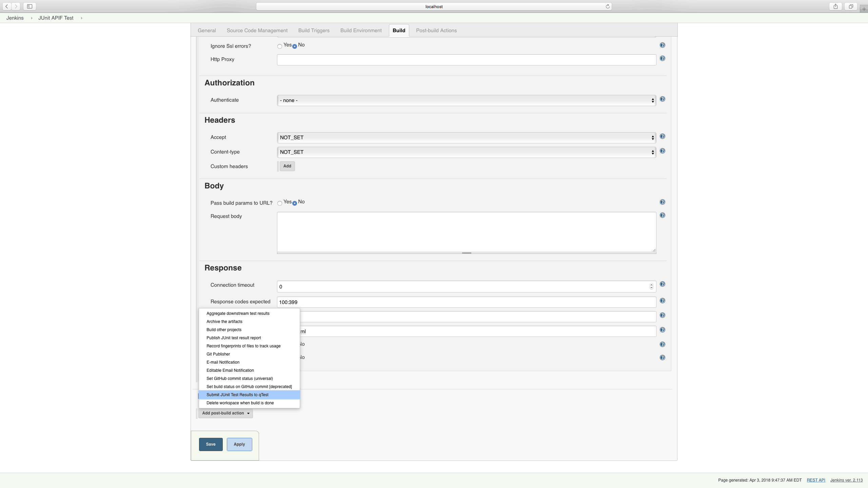
Task: Open the Content-type dropdown
Action: (466, 152)
